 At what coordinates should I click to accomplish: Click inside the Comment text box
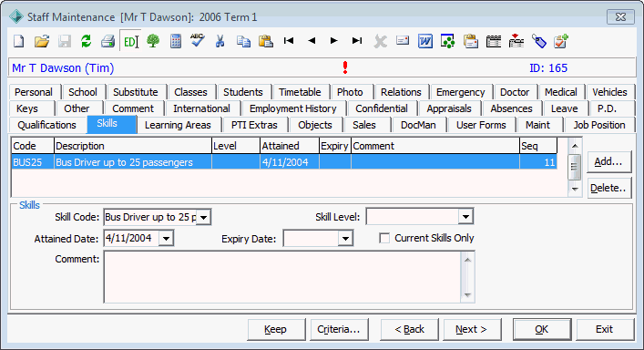click(x=283, y=277)
